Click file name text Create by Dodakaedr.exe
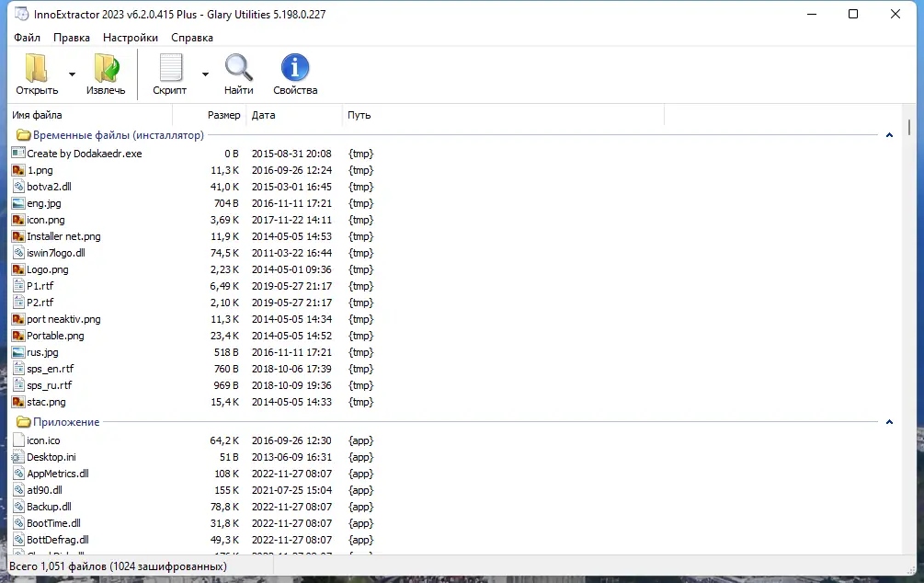 [x=85, y=154]
